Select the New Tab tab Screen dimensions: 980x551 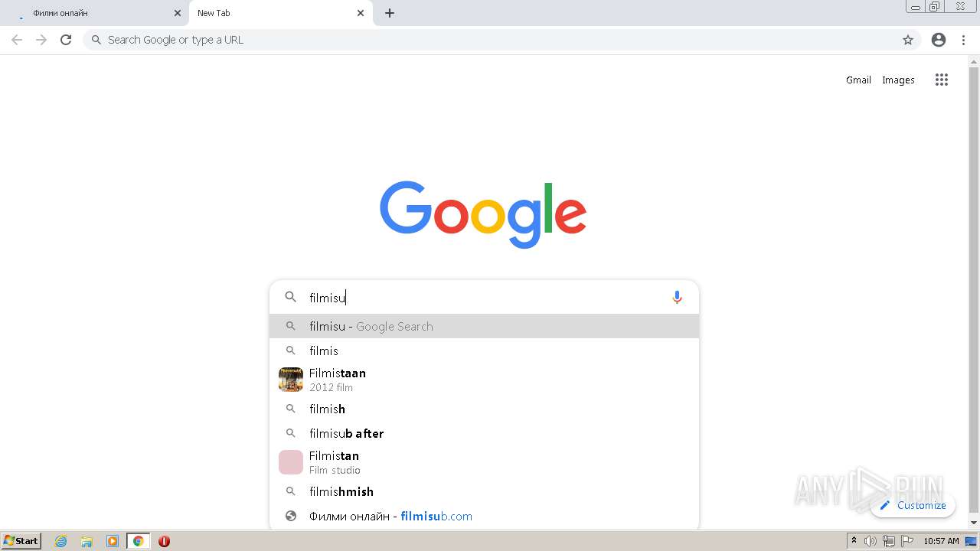(x=280, y=13)
